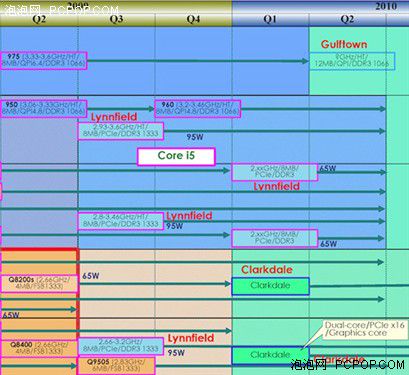
Task: Select the 950 processor spec box
Action: tap(44, 109)
